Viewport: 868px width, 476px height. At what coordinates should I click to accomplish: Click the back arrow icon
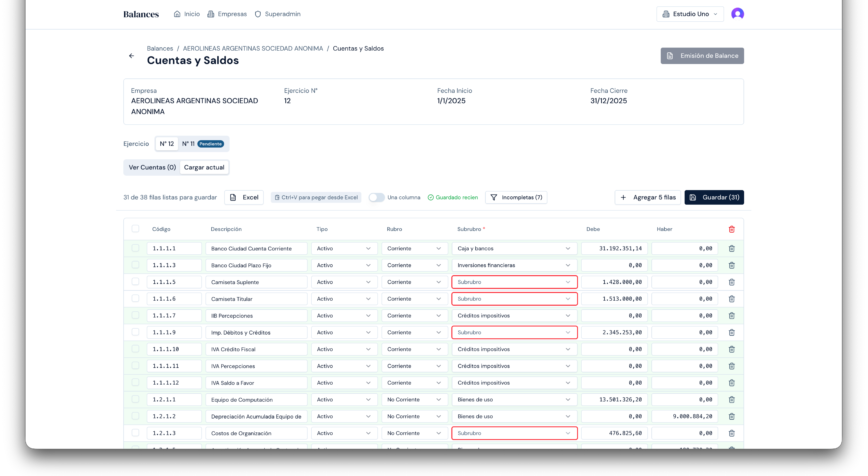131,56
